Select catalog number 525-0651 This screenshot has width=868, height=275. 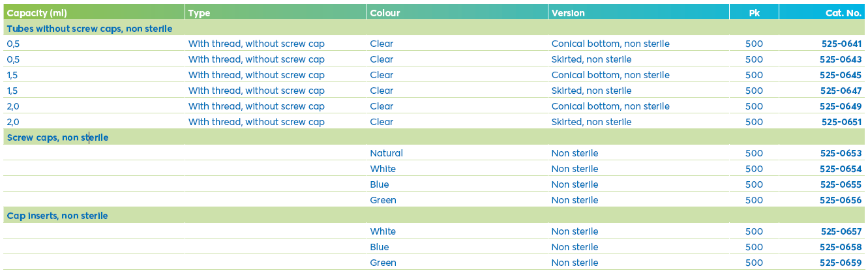pos(841,122)
